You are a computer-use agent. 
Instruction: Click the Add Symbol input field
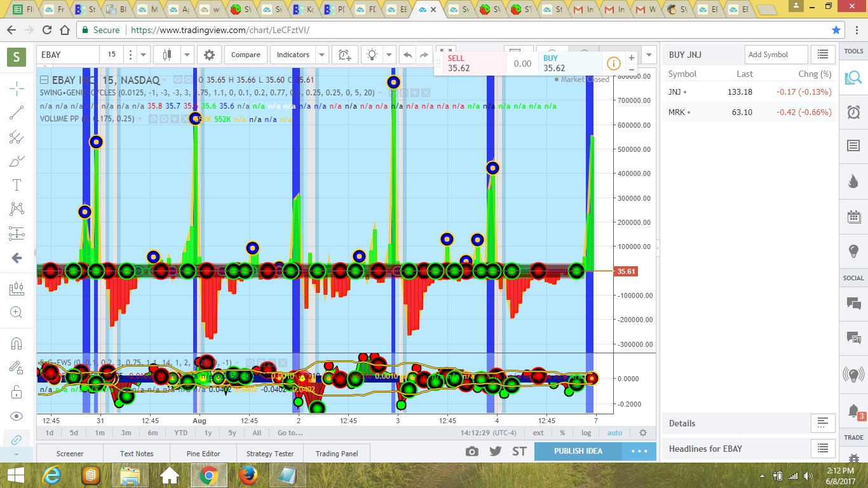[x=776, y=55]
